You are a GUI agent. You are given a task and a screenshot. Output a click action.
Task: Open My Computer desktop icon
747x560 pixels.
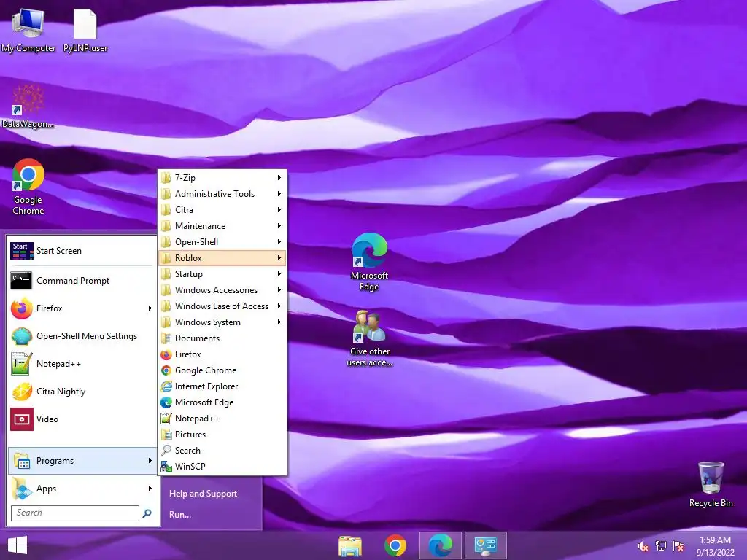28,30
